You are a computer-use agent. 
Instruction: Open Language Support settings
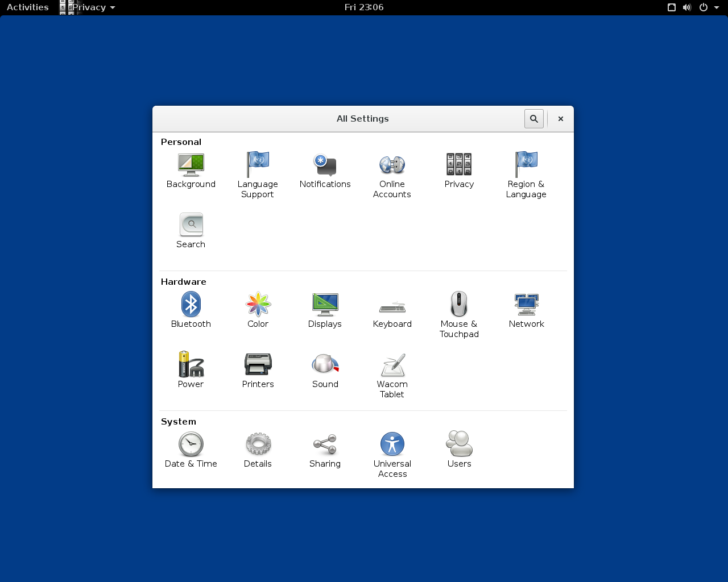point(258,175)
